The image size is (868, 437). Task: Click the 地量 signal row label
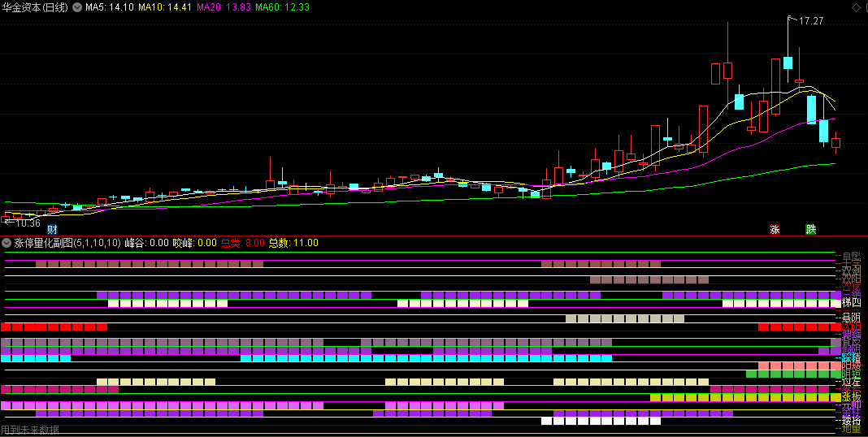click(x=852, y=429)
